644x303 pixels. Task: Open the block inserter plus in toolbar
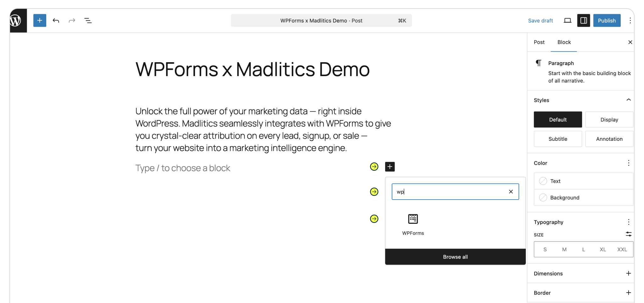(x=40, y=20)
